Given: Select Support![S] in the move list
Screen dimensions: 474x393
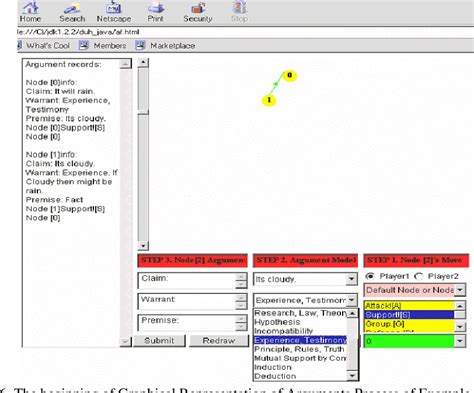Looking at the screenshot, I should 409,315.
